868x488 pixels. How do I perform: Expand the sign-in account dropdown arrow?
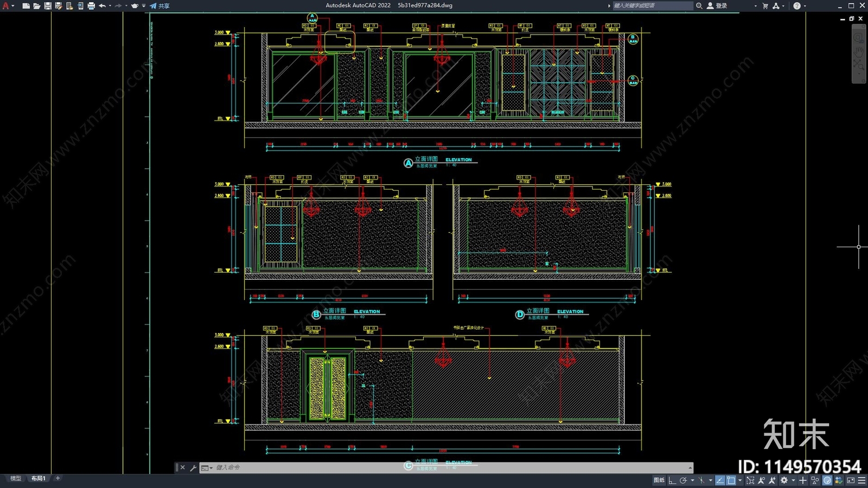click(x=755, y=5)
